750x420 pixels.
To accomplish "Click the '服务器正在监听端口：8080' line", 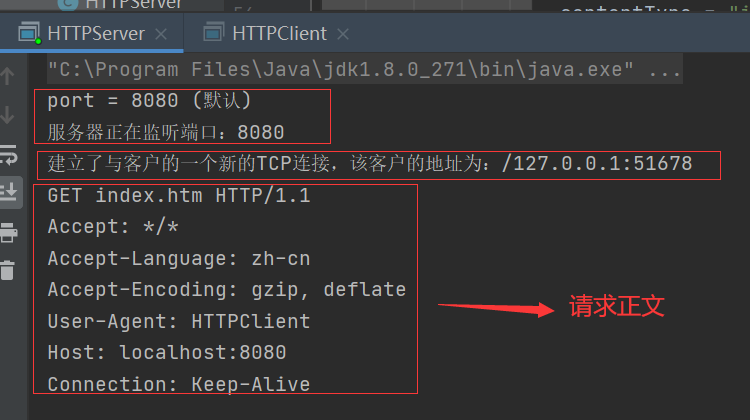I will pyautogui.click(x=165, y=132).
